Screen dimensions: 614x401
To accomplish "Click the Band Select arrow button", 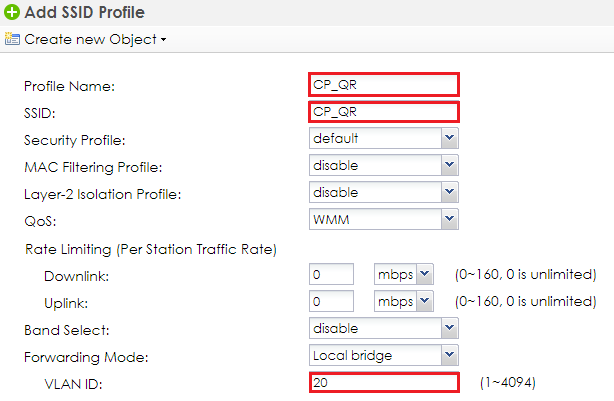I will [x=450, y=328].
